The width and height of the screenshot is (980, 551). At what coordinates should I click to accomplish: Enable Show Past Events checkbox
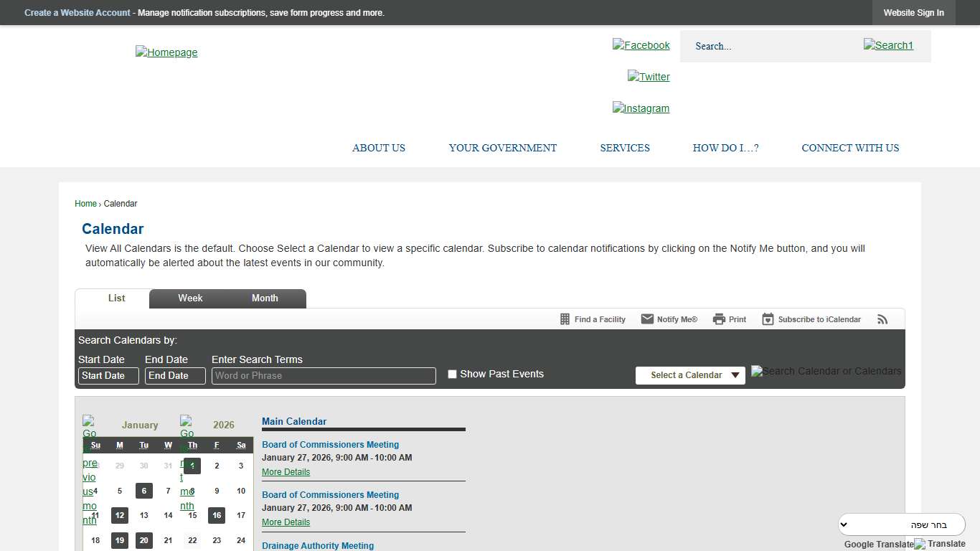tap(452, 374)
